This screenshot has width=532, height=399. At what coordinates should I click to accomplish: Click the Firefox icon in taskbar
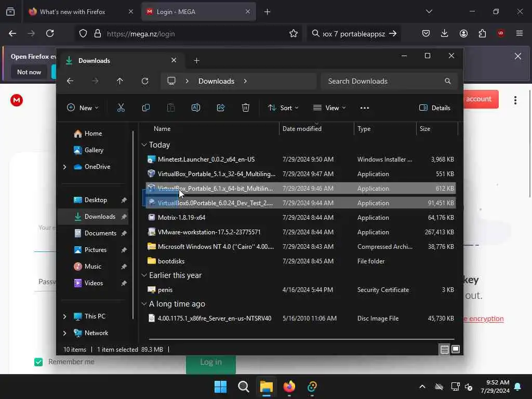point(289,387)
